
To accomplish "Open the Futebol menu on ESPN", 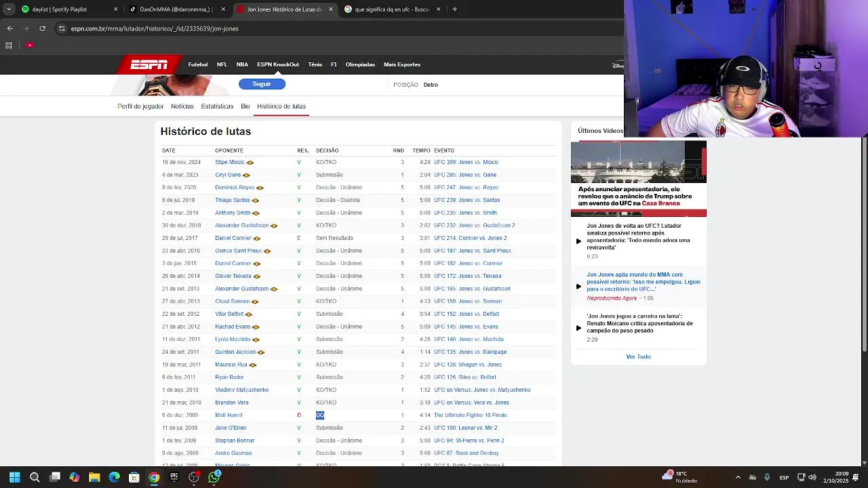I will (198, 64).
